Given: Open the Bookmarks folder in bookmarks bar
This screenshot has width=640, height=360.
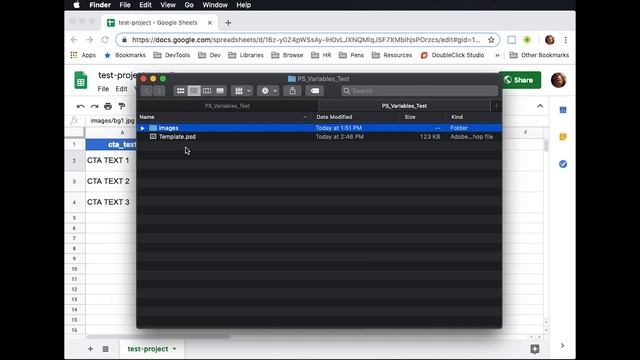Looking at the screenshot, I should pyautogui.click(x=125, y=55).
